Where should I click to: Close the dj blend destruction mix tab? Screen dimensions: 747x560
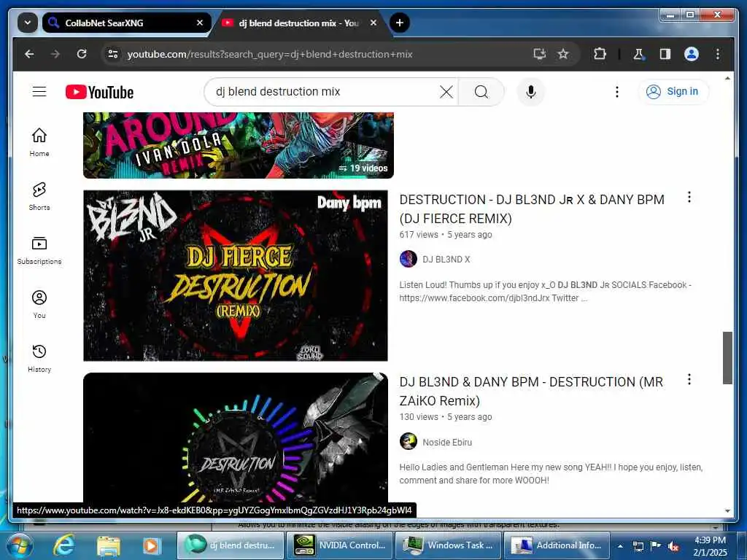(x=373, y=23)
